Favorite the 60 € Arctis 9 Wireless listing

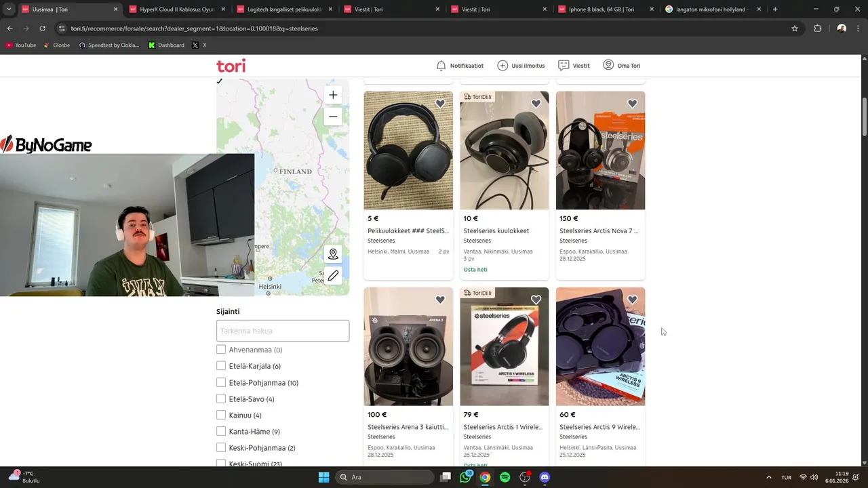point(632,300)
